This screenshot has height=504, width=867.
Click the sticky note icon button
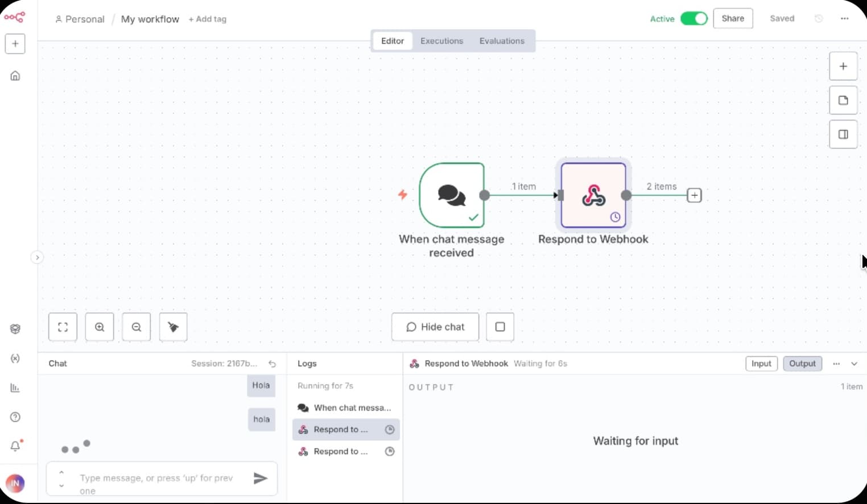[x=843, y=101]
